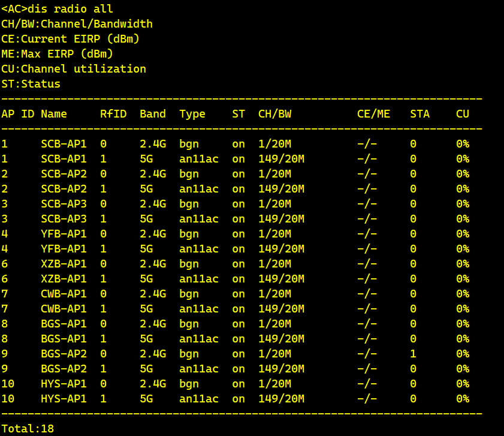Click the 'Band' column header
The height and width of the screenshot is (436, 504).
point(153,114)
